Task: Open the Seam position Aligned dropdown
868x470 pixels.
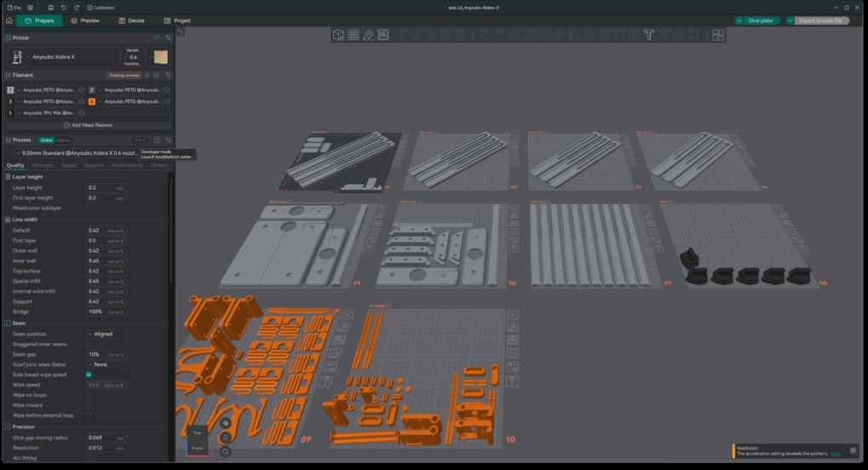Action: [106, 334]
